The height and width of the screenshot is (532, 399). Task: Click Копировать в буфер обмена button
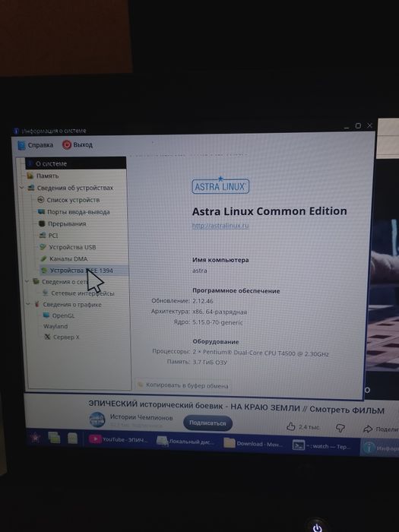pos(183,385)
